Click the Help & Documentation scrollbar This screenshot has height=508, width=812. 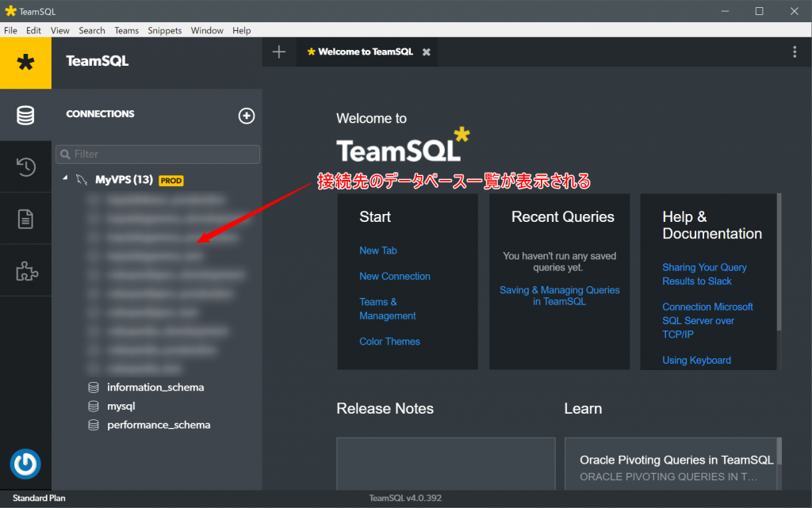click(779, 262)
